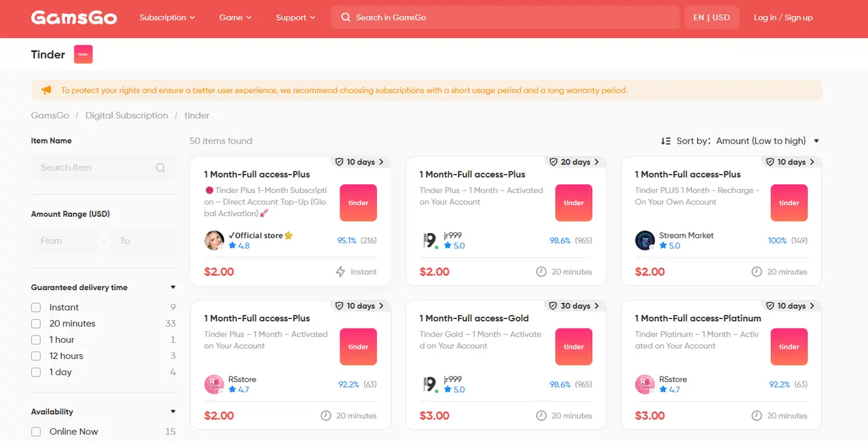Click the Search in GamsGo field

click(505, 18)
